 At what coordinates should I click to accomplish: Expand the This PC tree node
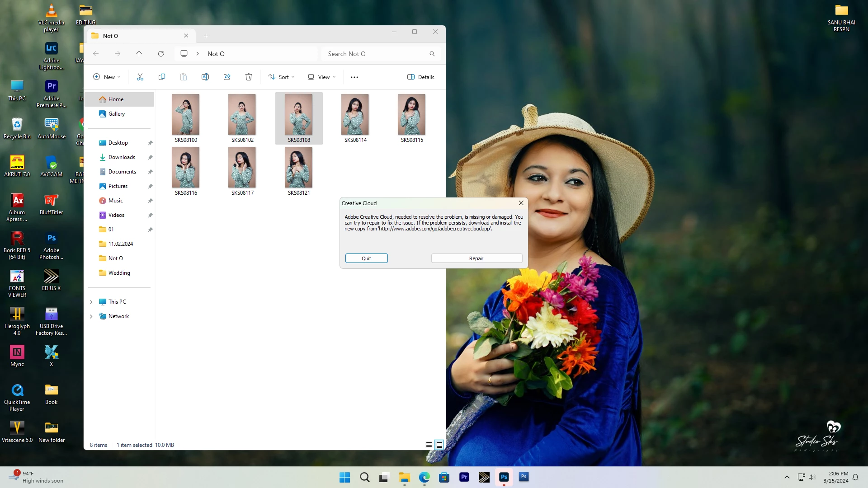point(91,302)
